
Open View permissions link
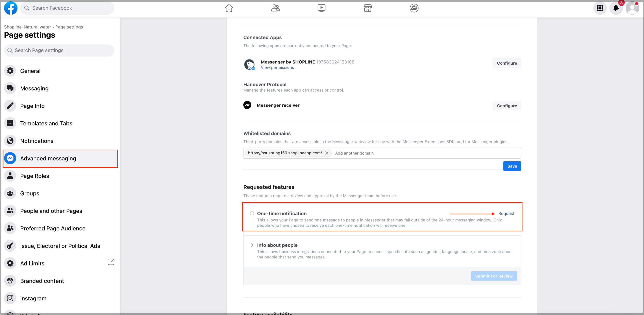pos(277,68)
